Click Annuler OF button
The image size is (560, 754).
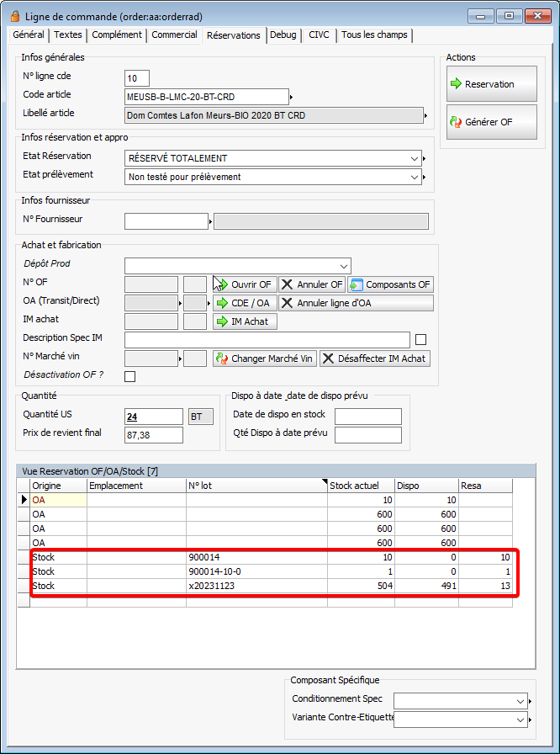(x=312, y=284)
